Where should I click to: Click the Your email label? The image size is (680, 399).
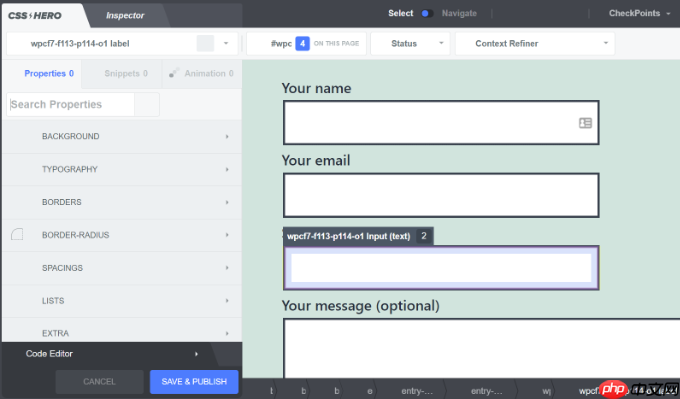316,160
